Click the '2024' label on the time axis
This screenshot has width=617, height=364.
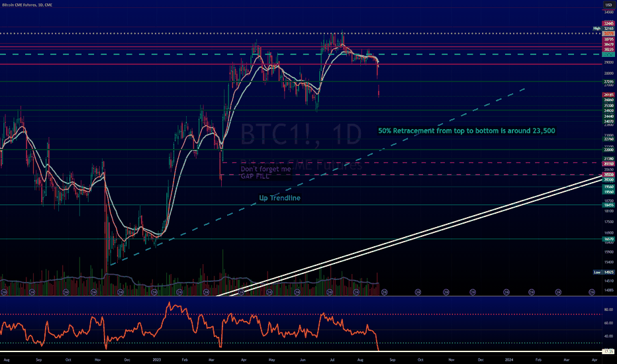pyautogui.click(x=509, y=359)
